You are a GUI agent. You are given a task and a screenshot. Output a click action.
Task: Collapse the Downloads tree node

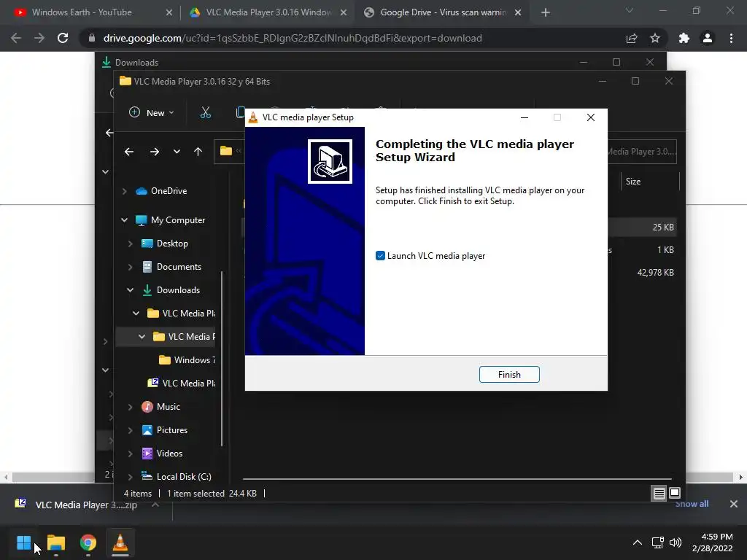(x=130, y=290)
